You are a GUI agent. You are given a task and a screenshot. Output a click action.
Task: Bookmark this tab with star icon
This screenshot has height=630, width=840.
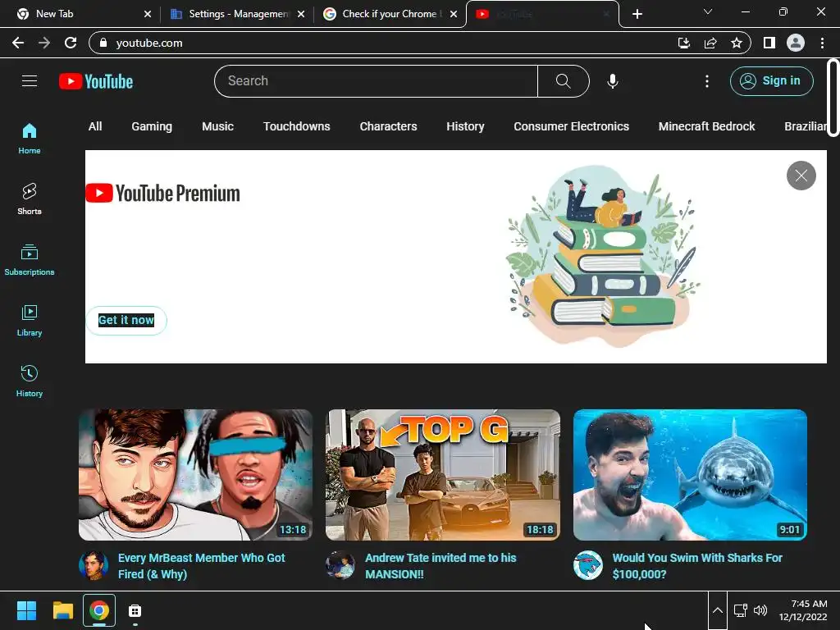pyautogui.click(x=737, y=43)
